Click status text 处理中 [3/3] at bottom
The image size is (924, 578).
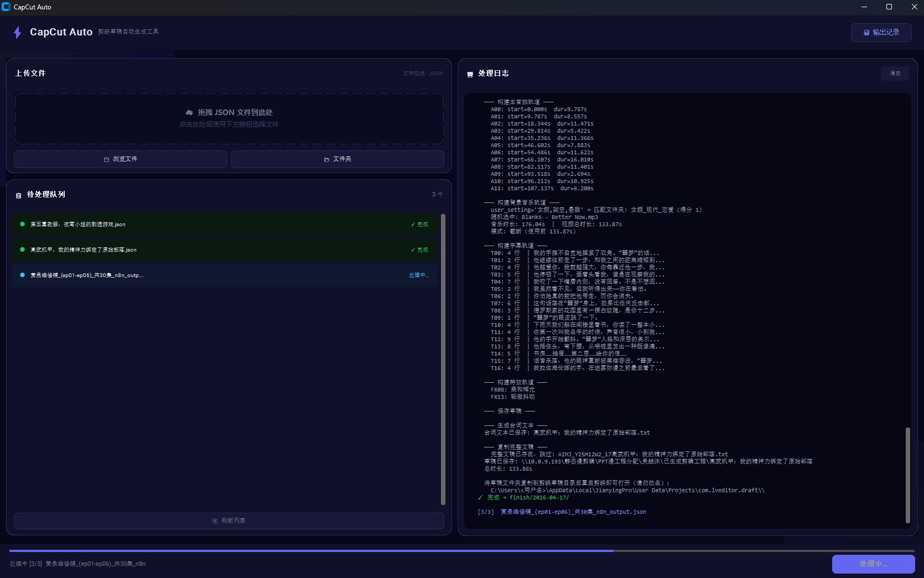tap(77, 564)
